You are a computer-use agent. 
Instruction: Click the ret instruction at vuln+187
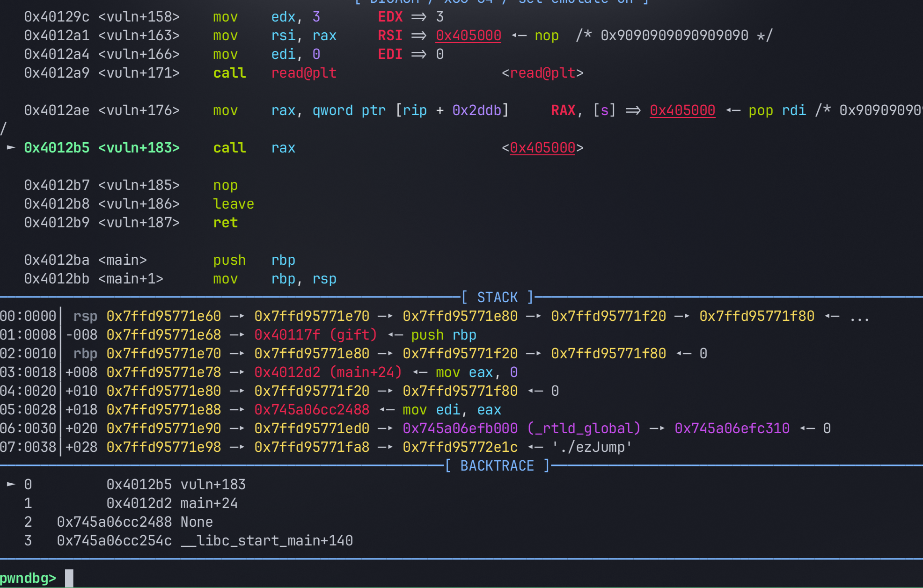click(x=225, y=223)
